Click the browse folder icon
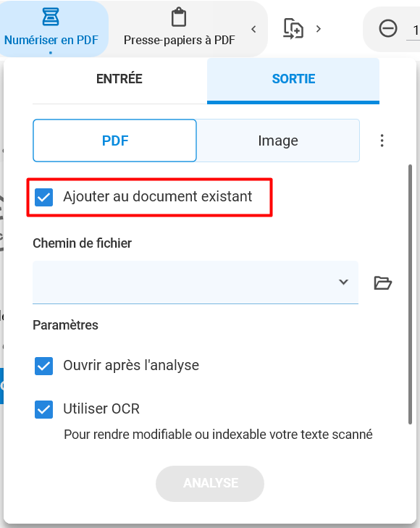Viewport: 420px width, 528px height. tap(383, 282)
